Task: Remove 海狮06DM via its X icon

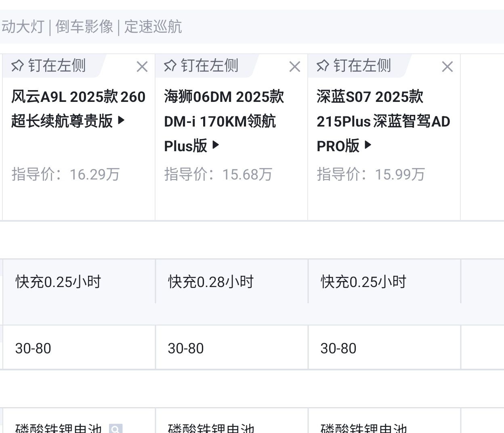Action: tap(295, 66)
